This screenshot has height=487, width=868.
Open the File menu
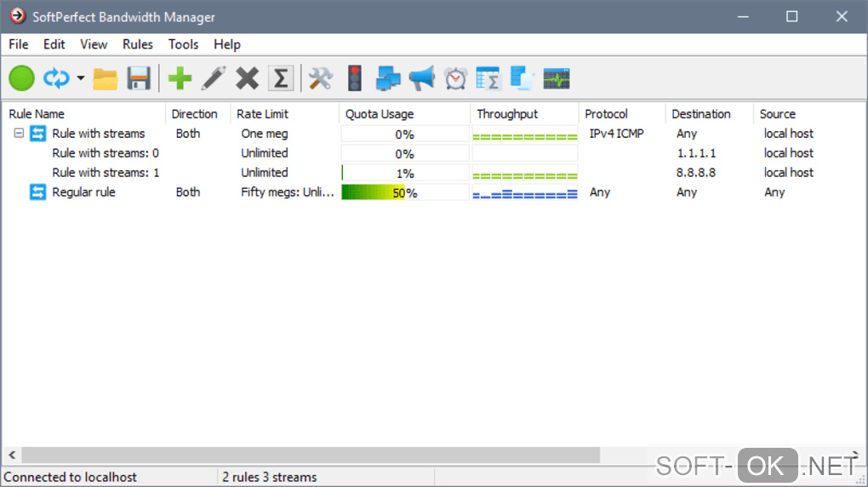click(x=18, y=44)
